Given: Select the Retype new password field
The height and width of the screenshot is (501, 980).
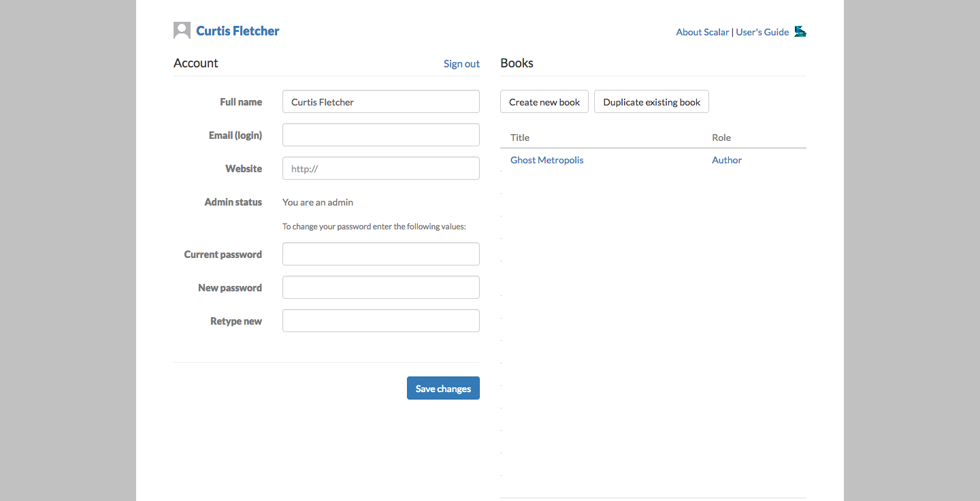Looking at the screenshot, I should [380, 321].
